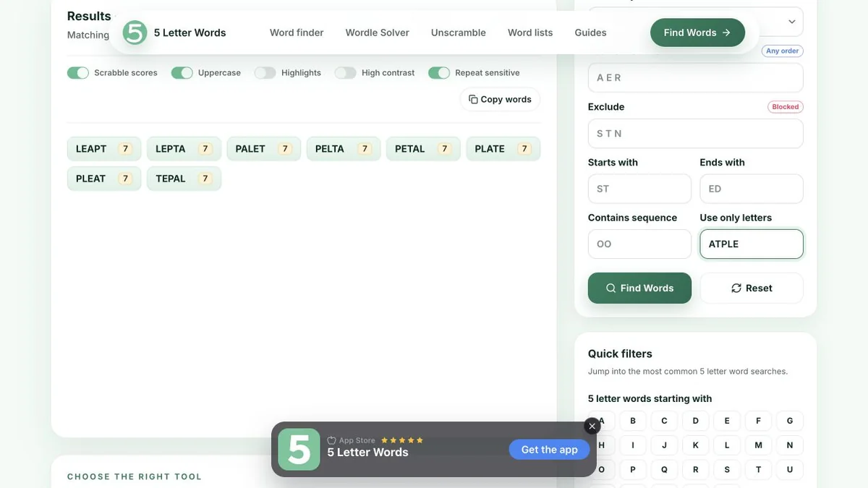This screenshot has height=488, width=868.
Task: Click the refresh icon on Reset
Action: (736, 288)
